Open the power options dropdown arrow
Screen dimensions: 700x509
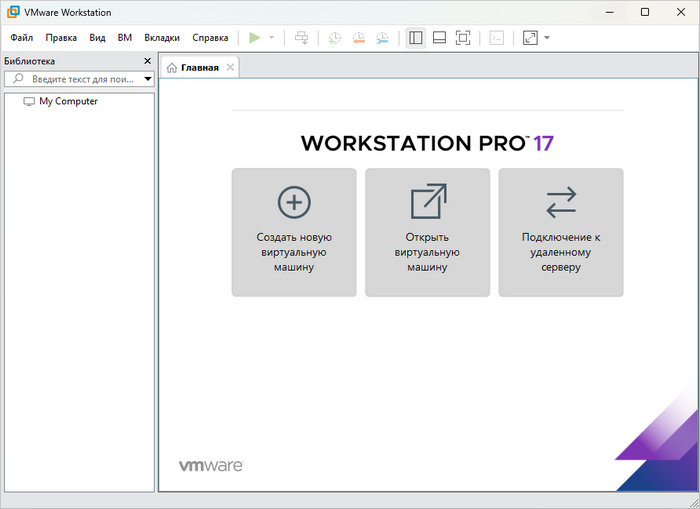[271, 38]
